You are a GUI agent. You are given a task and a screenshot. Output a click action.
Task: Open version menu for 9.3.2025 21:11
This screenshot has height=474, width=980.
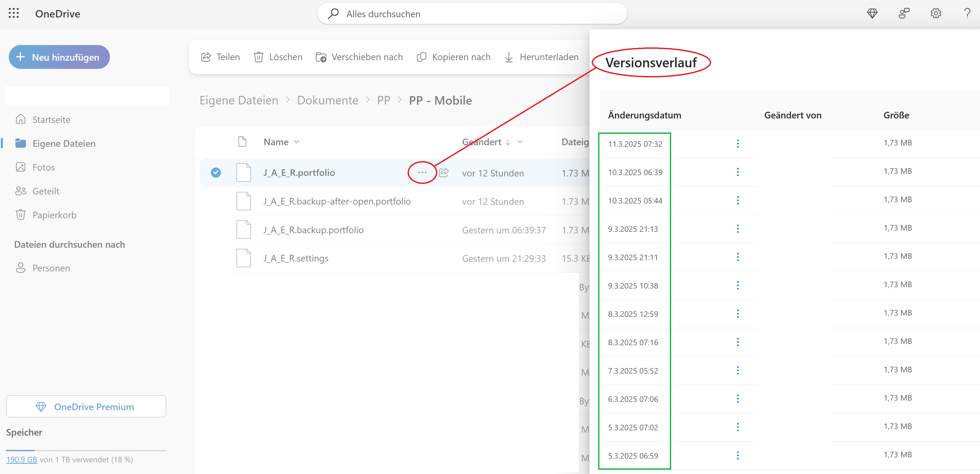pos(738,257)
